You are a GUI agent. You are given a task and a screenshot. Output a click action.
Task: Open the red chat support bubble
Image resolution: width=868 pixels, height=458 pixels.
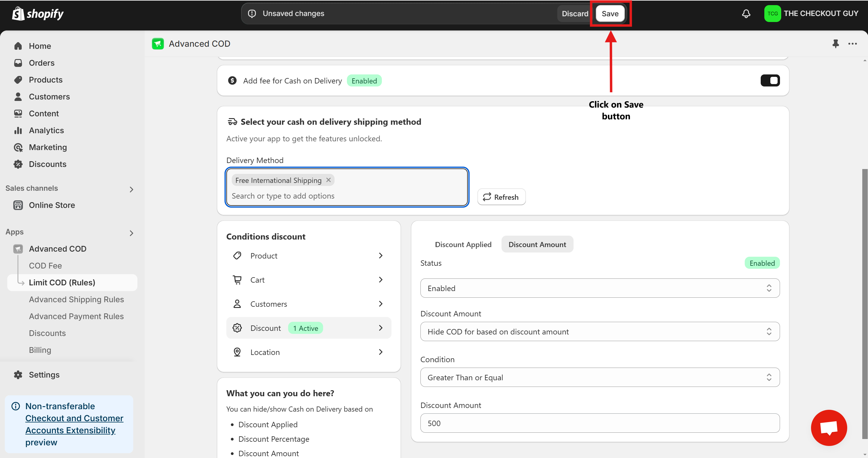point(829,428)
